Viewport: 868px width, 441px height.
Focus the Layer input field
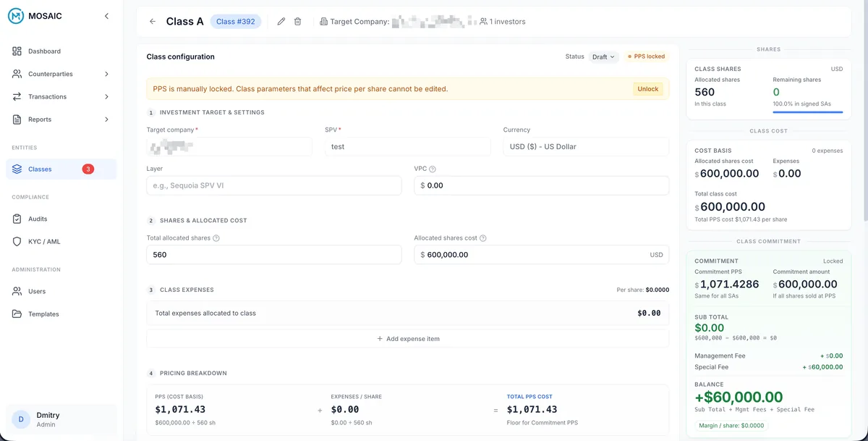[274, 185]
